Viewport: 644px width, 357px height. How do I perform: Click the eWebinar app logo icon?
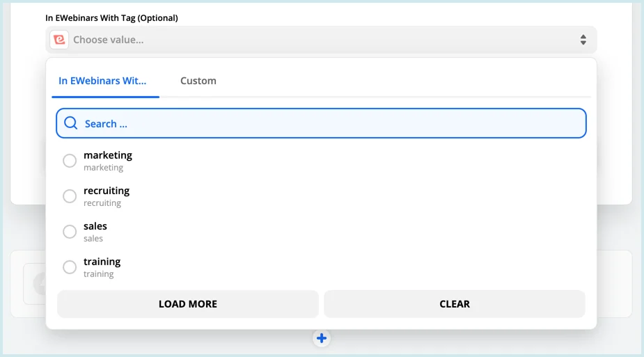[59, 40]
